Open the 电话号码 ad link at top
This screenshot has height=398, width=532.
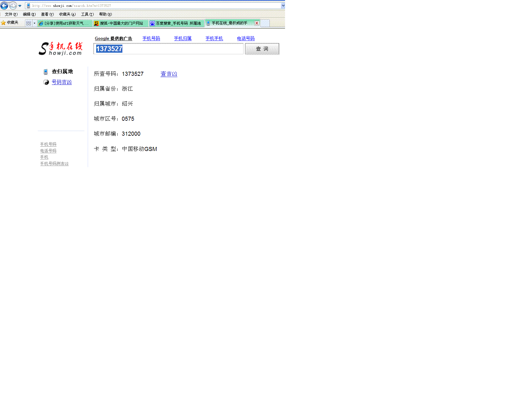(246, 38)
